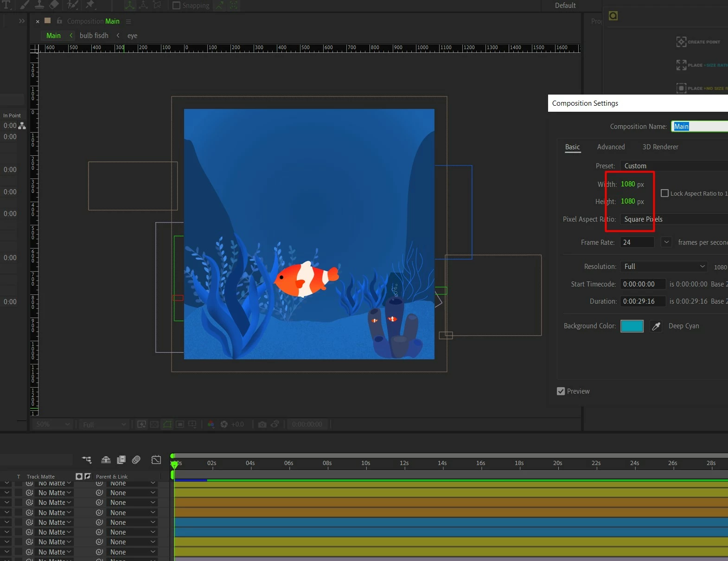Viewport: 728px width, 561px height.
Task: Click the Show Snapshot icon
Action: tap(275, 424)
